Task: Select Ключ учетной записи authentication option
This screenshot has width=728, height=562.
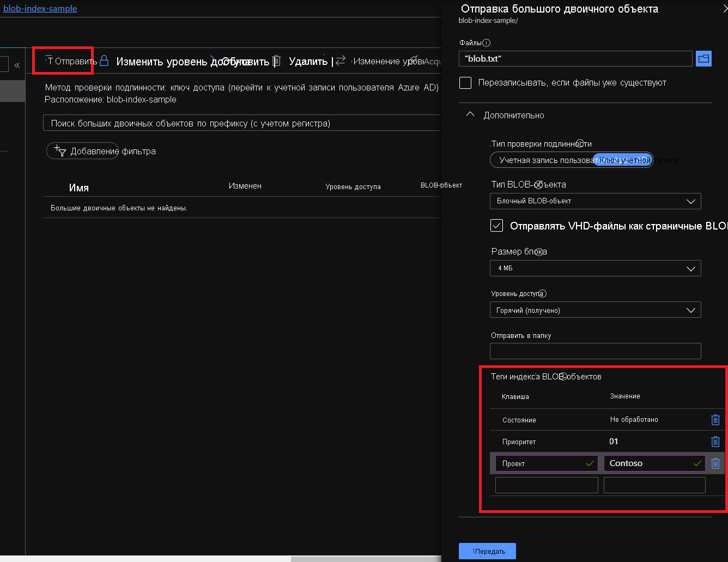Action: (x=623, y=160)
